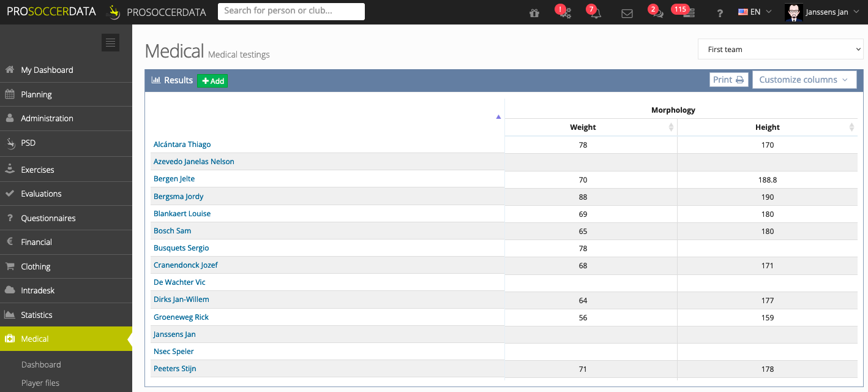Click the Statistics chart icon
Viewport: 868px width, 392px height.
point(10,315)
